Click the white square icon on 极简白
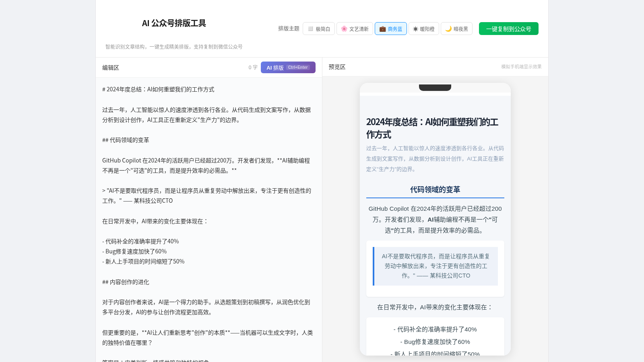The width and height of the screenshot is (644, 362). point(310,29)
